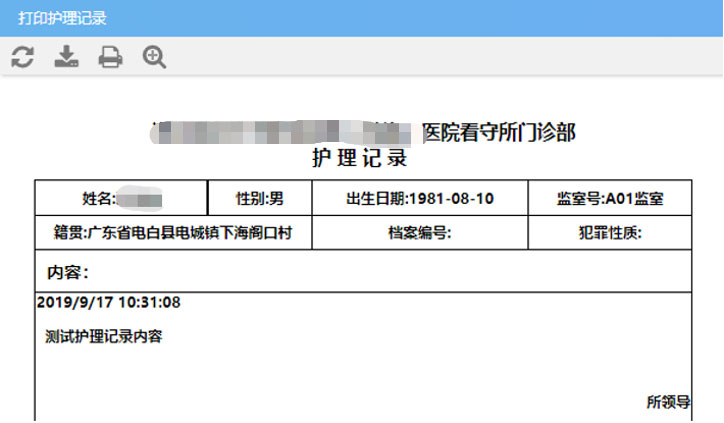The image size is (724, 423).
Task: Click the 籍贯:广东省电白县电城镇下海阁口村 cell
Action: pyautogui.click(x=173, y=233)
